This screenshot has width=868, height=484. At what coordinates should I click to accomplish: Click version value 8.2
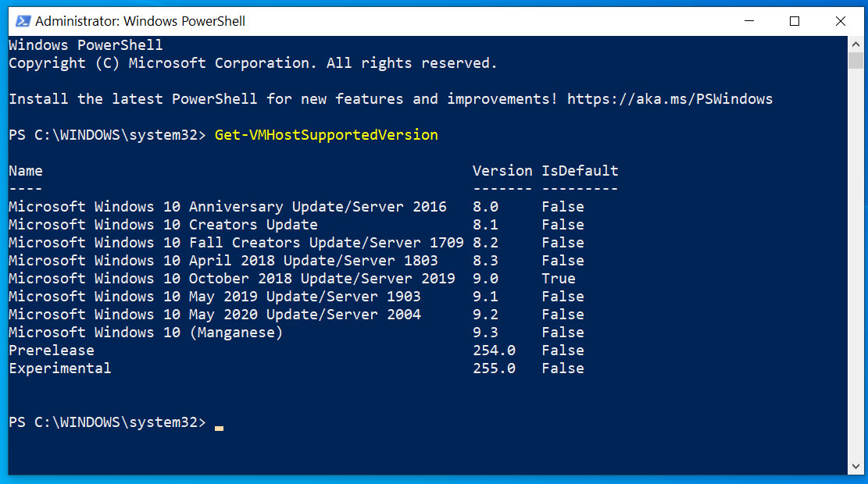coord(485,243)
